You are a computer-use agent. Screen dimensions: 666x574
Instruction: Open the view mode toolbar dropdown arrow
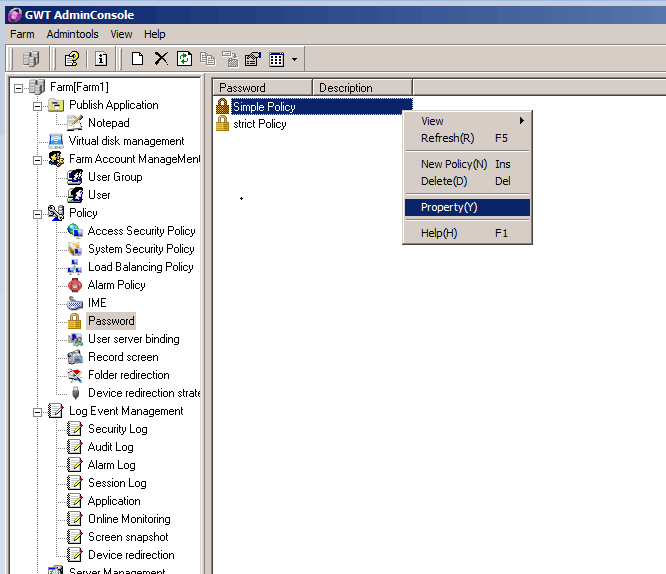294,60
